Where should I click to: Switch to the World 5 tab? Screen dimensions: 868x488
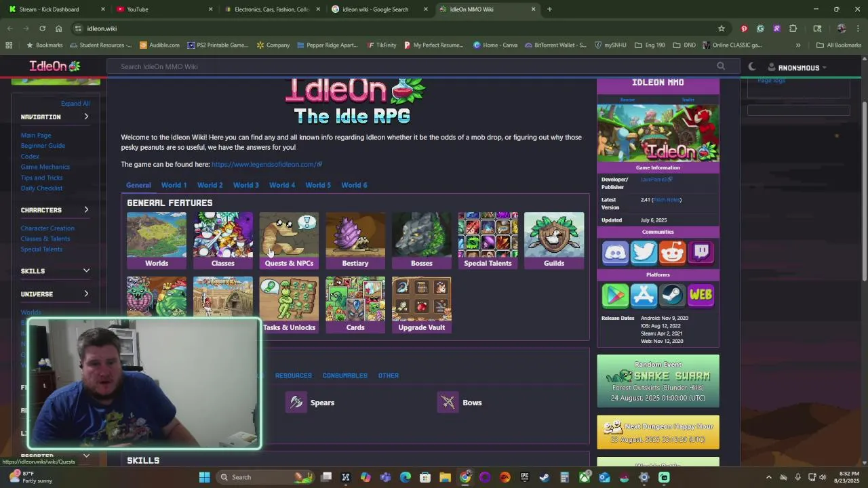pos(318,185)
